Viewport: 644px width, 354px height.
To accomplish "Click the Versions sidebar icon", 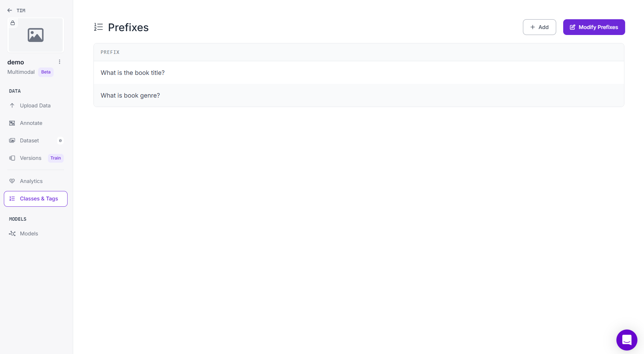I will (x=12, y=158).
